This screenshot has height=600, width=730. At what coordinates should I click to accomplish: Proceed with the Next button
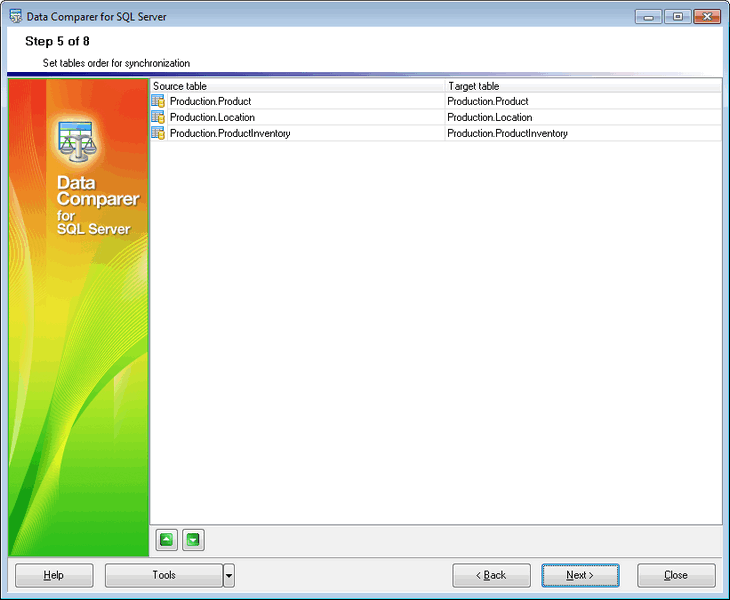click(580, 575)
